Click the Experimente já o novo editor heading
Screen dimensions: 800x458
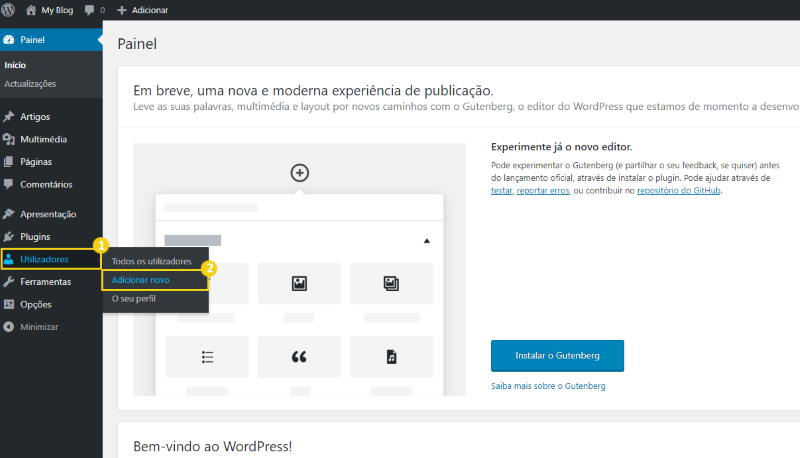point(561,147)
